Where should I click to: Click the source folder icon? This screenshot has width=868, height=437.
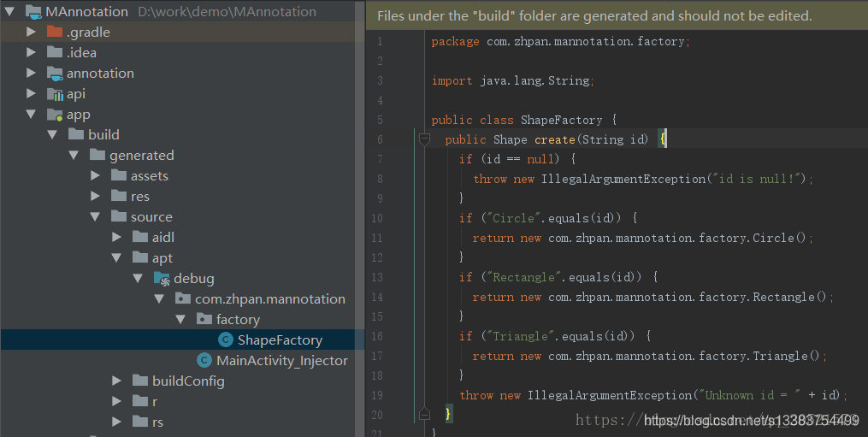[x=119, y=216]
